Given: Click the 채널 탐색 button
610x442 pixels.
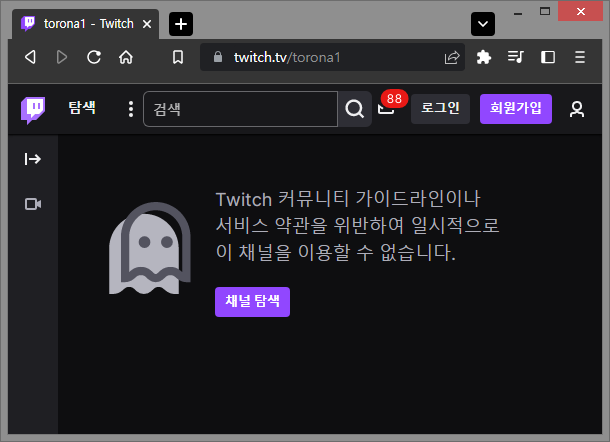Looking at the screenshot, I should point(252,302).
